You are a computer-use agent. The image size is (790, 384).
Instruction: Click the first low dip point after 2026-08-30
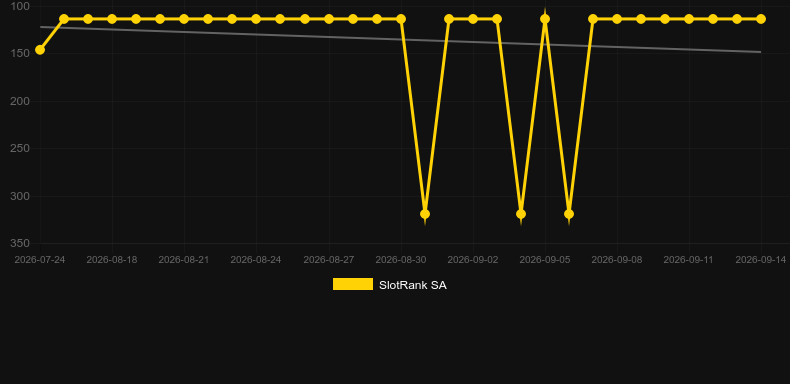pos(425,214)
